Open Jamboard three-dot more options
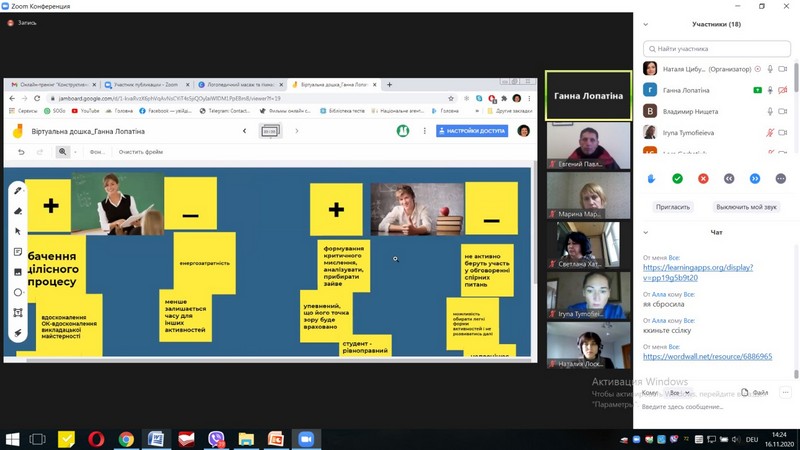Image resolution: width=800 pixels, height=450 pixels. click(x=424, y=131)
